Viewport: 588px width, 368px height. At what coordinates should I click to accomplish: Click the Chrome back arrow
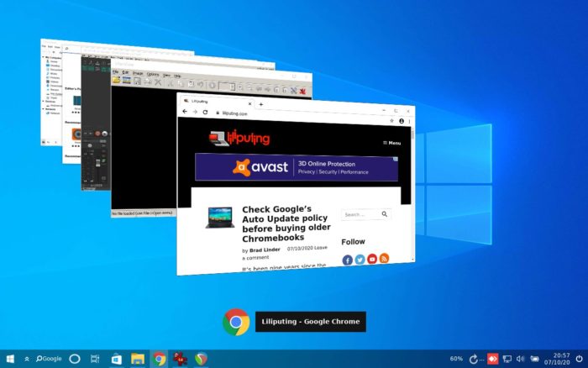click(185, 112)
